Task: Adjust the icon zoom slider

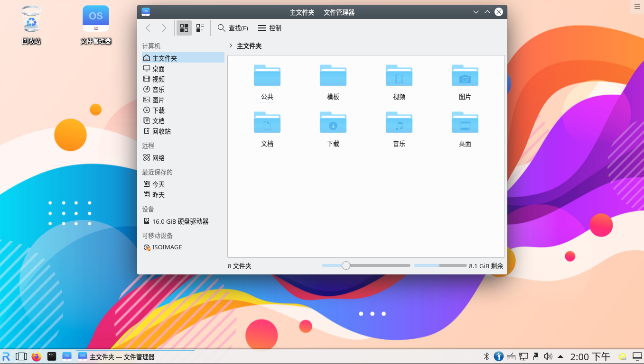Action: pyautogui.click(x=366, y=265)
